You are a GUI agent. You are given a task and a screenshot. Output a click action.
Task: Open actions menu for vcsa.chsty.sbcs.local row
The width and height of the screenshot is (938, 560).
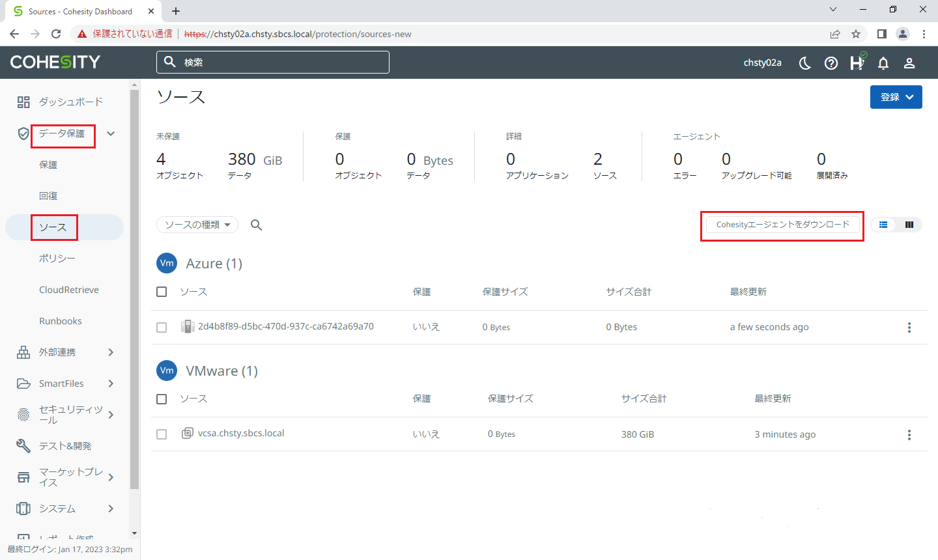click(x=909, y=434)
